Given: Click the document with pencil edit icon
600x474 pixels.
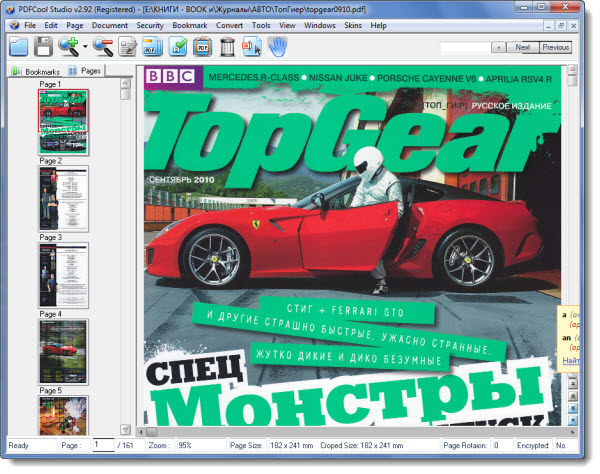Looking at the screenshot, I should [x=127, y=46].
